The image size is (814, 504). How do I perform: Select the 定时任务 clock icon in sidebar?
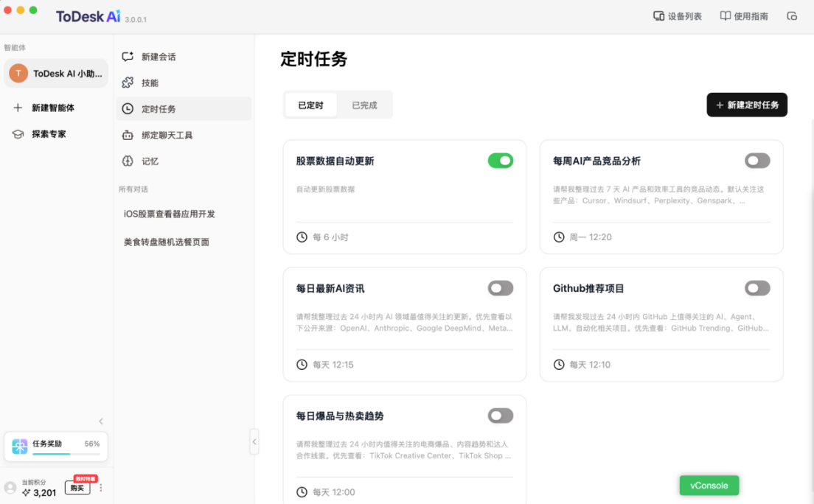pyautogui.click(x=128, y=108)
